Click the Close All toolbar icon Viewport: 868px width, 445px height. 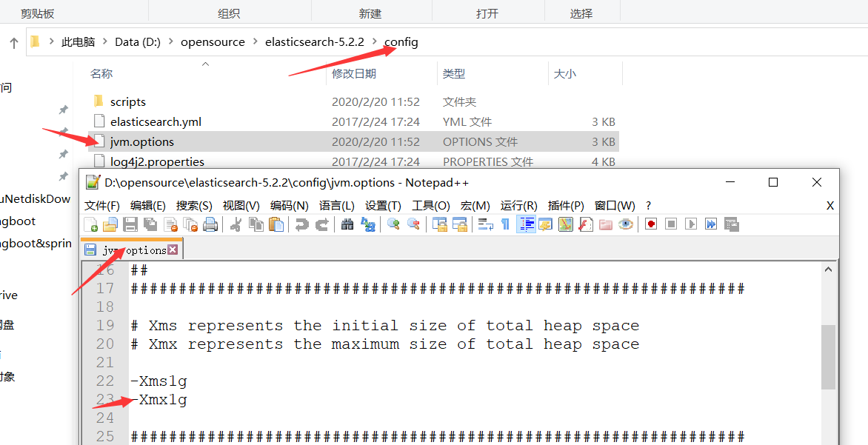(190, 224)
